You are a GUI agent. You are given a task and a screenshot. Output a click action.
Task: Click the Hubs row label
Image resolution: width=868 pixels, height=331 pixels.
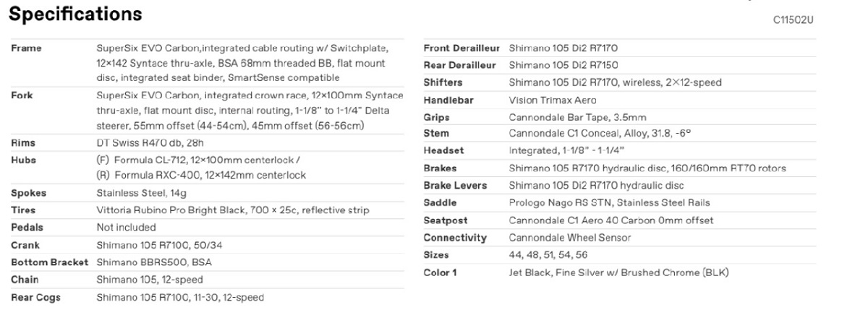point(23,160)
